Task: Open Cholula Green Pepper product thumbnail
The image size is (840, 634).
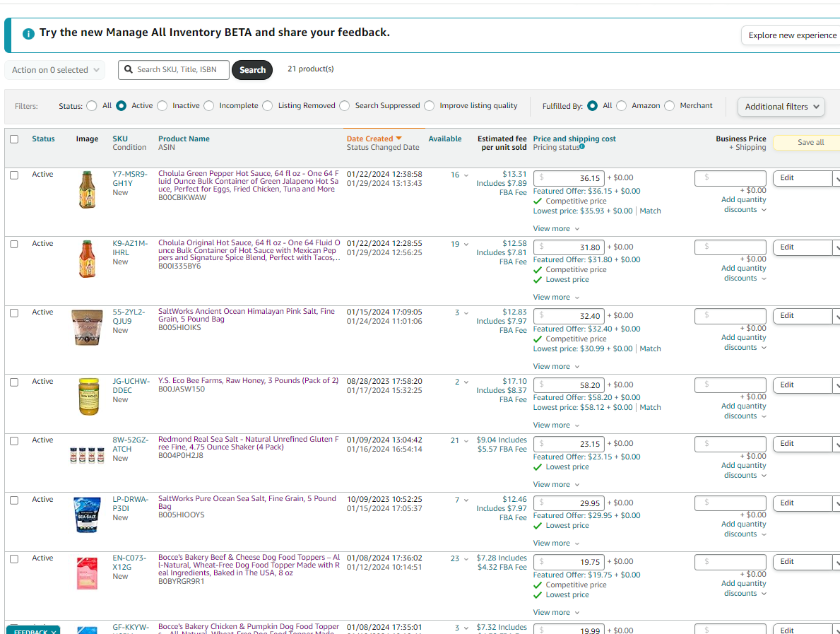Action: coord(87,189)
